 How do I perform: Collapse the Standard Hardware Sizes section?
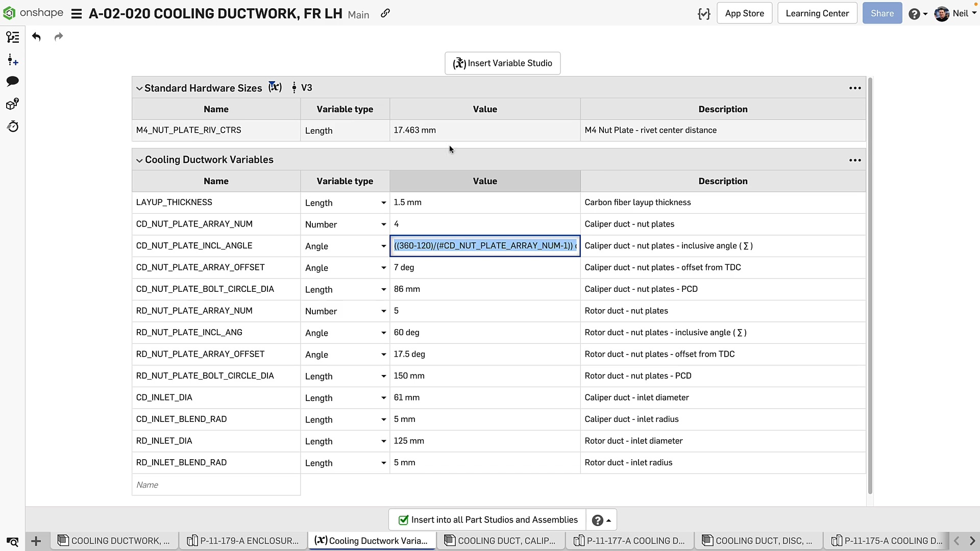click(139, 88)
